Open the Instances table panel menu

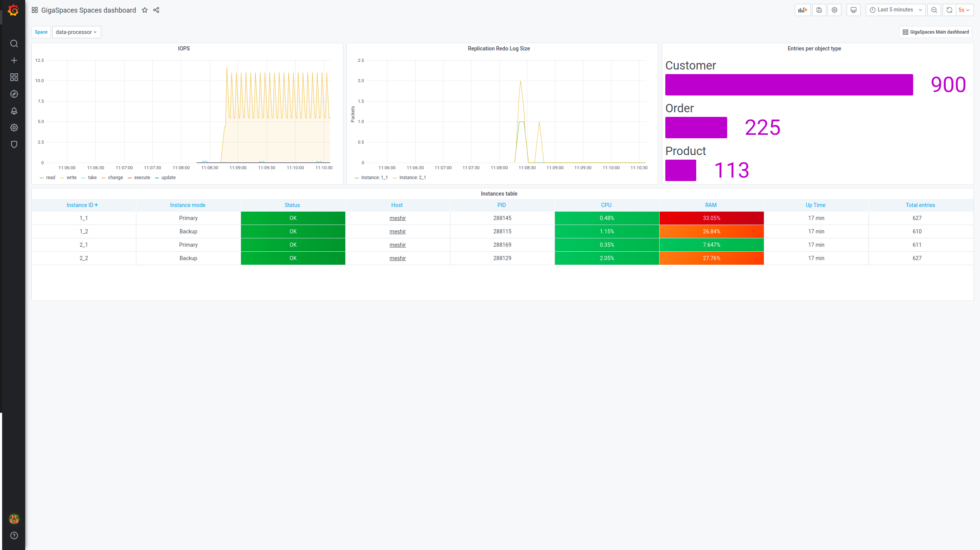[x=499, y=194]
